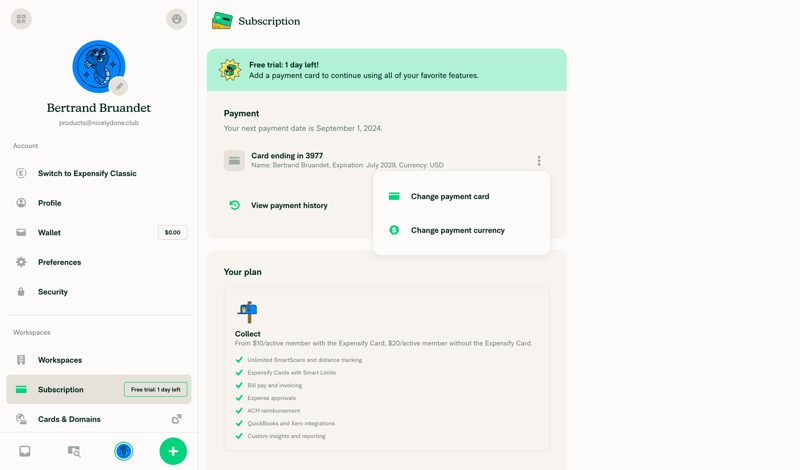Click the Cards & Domains icon
The height and width of the screenshot is (470, 800).
click(x=21, y=419)
